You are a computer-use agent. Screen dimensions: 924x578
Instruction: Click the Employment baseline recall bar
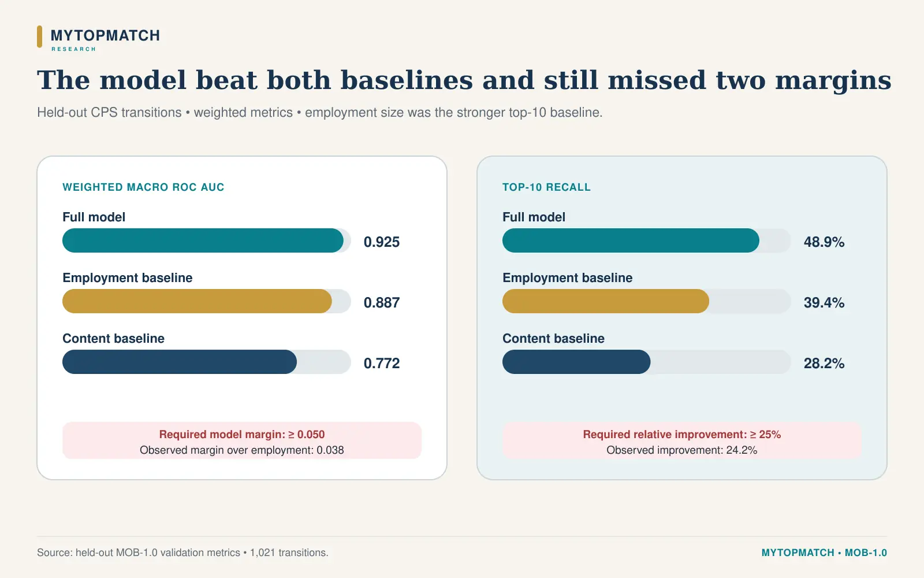point(606,301)
